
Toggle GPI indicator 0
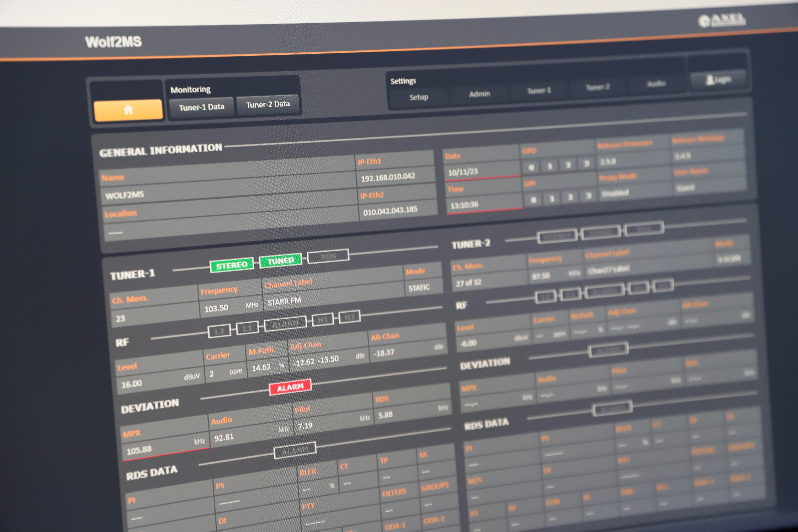(533, 200)
